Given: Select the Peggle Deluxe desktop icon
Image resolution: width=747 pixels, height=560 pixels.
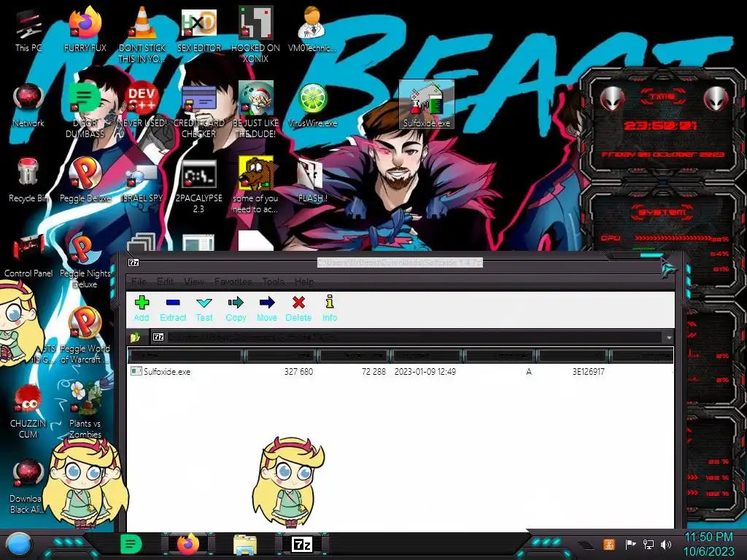Looking at the screenshot, I should 85,180.
